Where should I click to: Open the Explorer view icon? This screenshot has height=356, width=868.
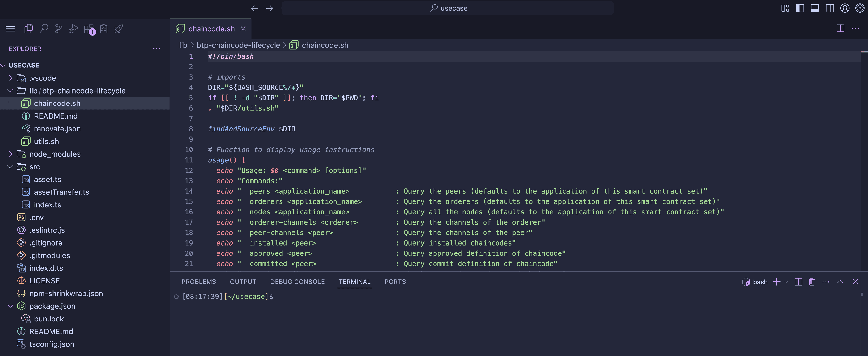(x=29, y=29)
